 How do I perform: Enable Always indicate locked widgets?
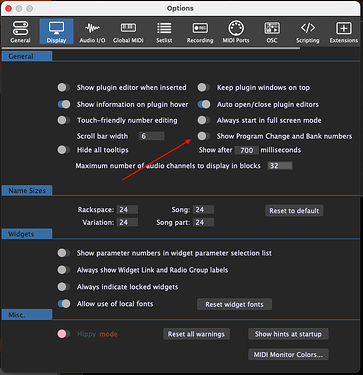(x=63, y=287)
